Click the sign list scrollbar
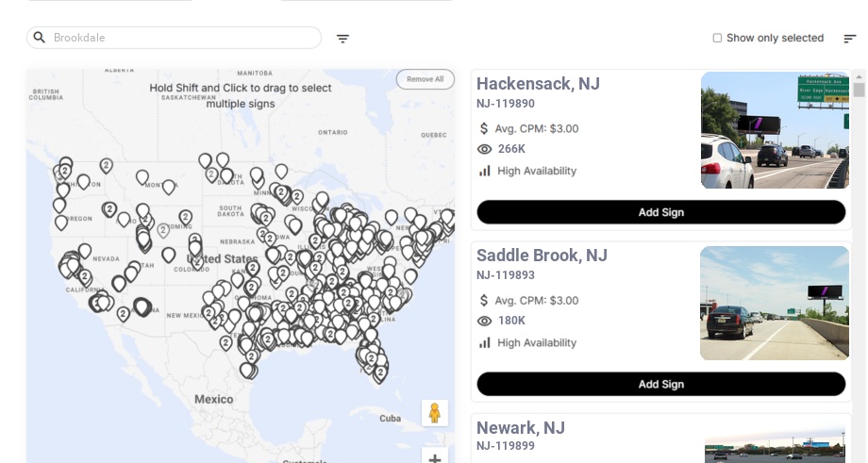Viewport: 868px width, 463px height. point(859,91)
